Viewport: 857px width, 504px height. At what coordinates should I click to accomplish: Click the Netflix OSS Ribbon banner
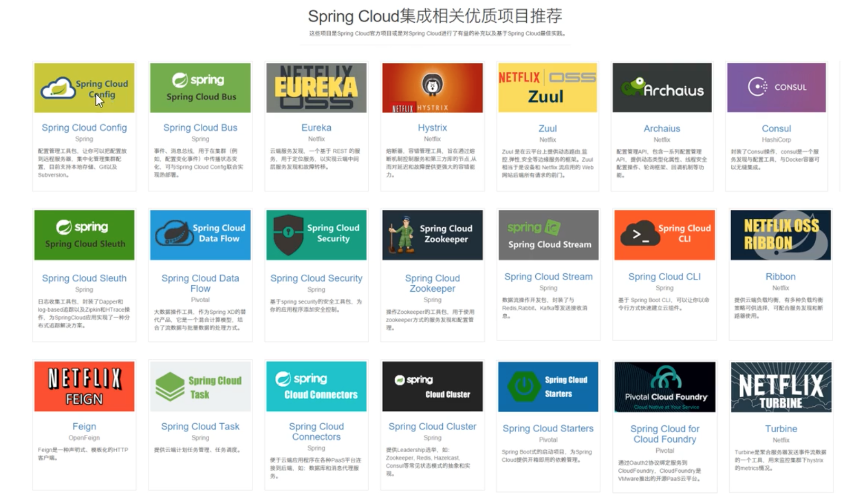(780, 235)
